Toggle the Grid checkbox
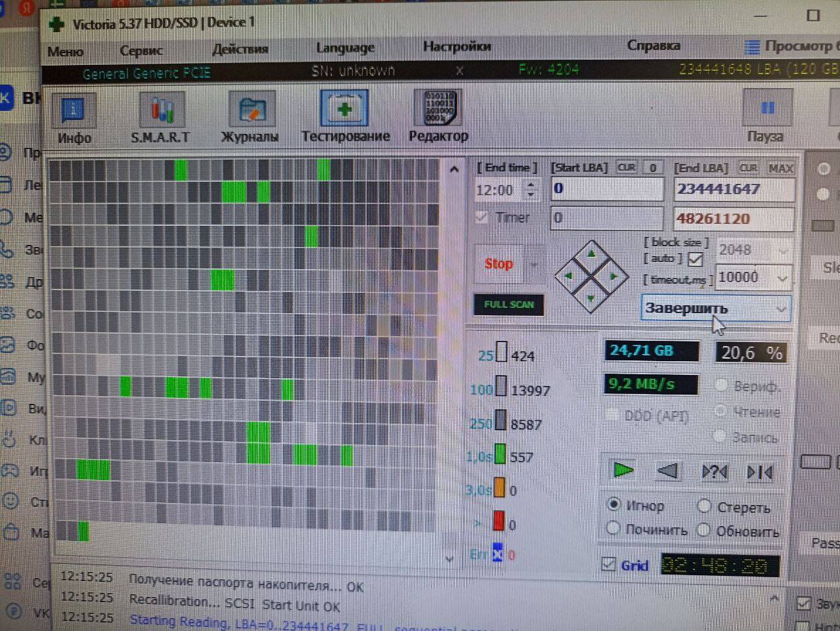 (609, 564)
